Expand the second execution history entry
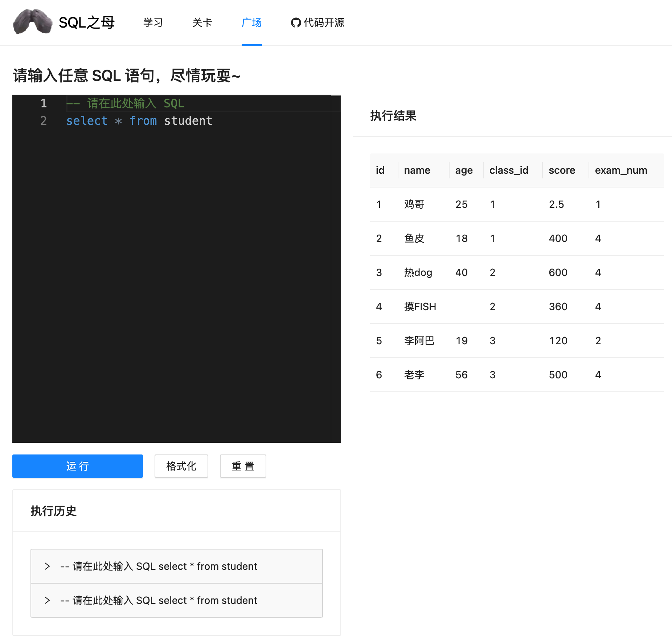Viewport: 672px width, 642px height. point(176,600)
